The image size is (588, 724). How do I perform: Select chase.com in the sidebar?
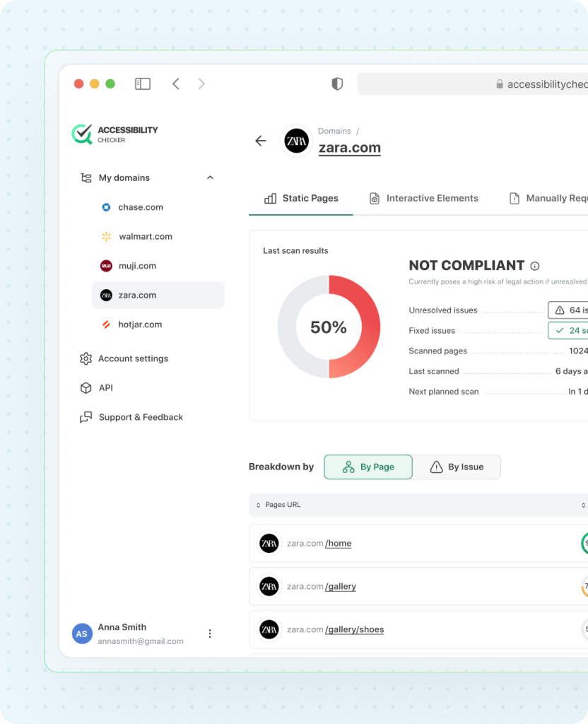pyautogui.click(x=141, y=207)
